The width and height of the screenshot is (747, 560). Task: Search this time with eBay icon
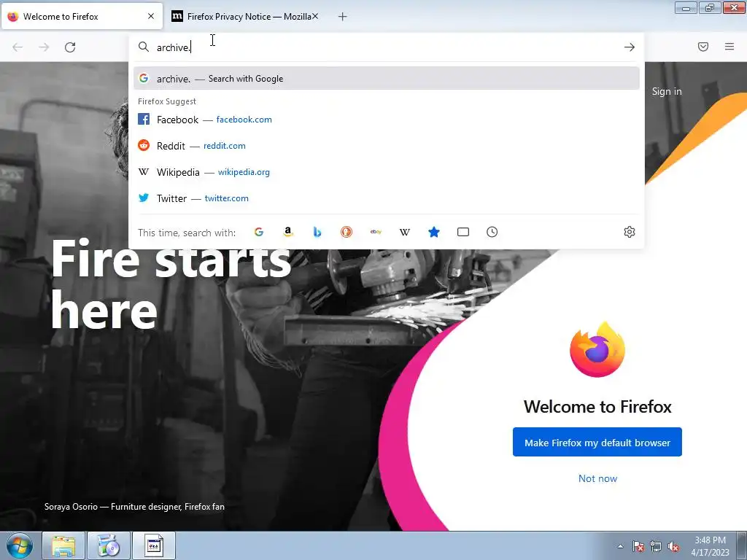376,232
